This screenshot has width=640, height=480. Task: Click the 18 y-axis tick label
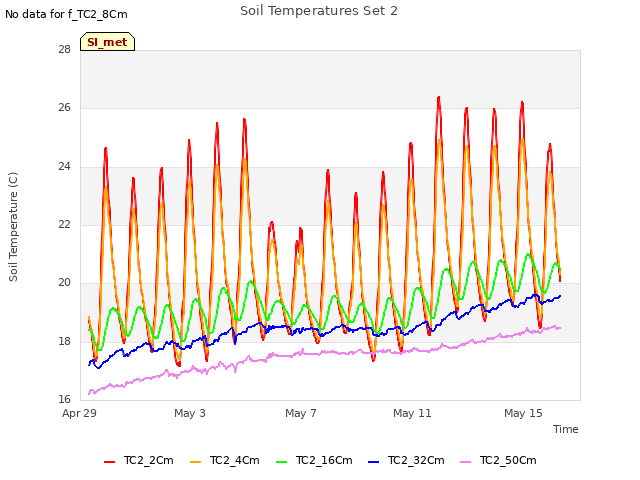click(64, 341)
